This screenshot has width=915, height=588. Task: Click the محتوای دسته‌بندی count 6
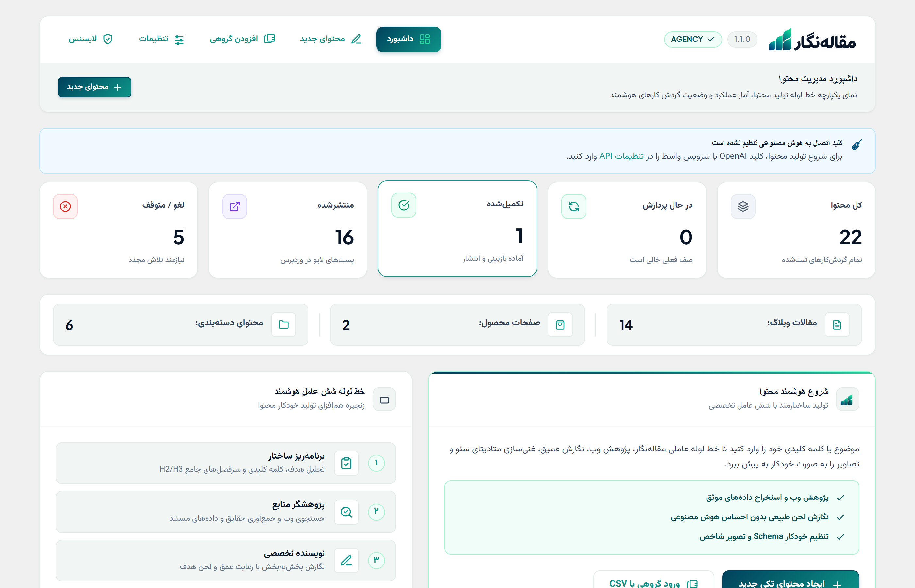click(69, 325)
